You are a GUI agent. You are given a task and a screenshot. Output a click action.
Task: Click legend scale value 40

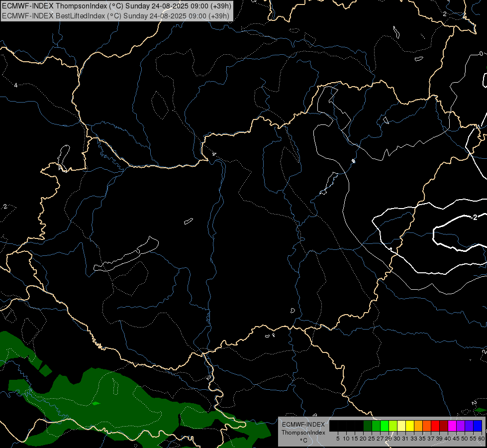point(448,439)
